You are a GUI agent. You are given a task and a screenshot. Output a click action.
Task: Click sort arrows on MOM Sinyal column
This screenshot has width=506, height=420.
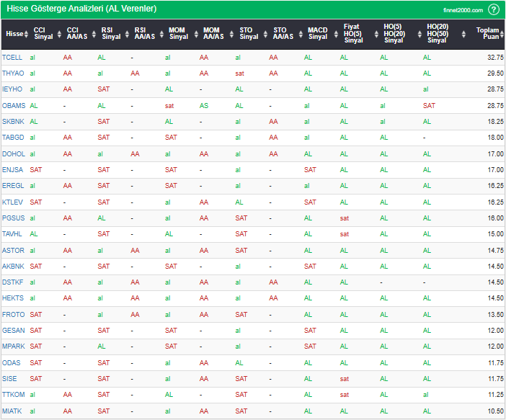tap(195, 34)
